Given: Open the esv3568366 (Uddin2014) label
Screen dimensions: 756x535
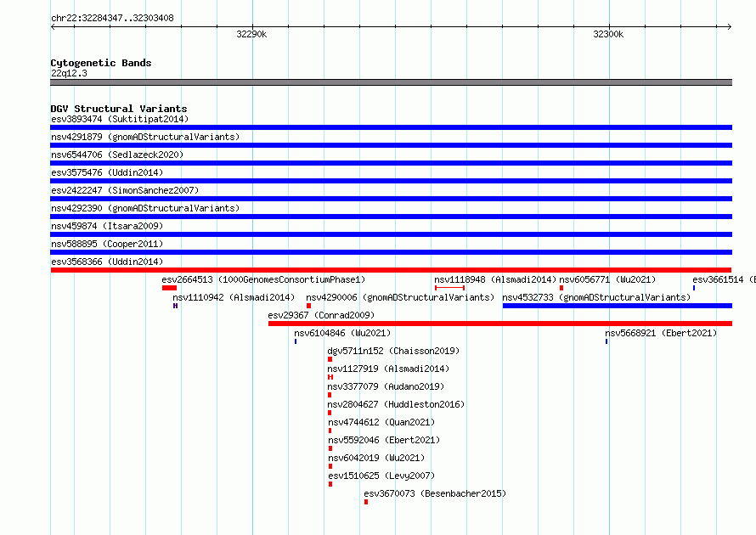Looking at the screenshot, I should point(107,262).
